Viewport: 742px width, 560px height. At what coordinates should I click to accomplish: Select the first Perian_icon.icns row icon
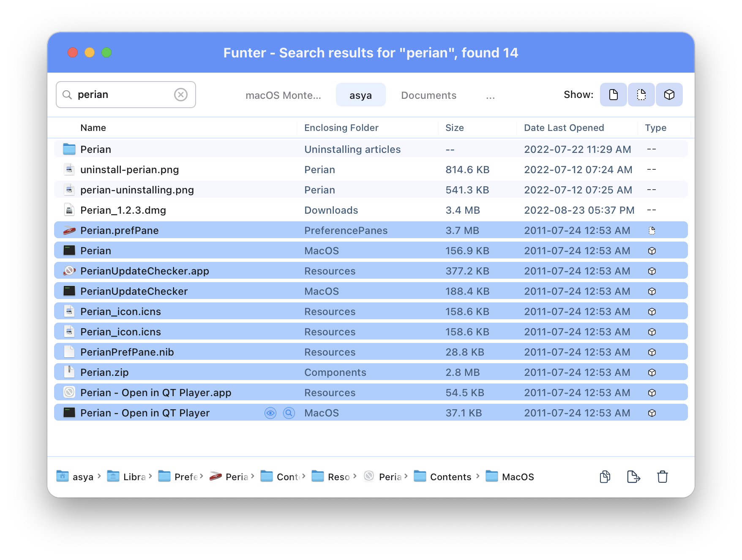point(69,311)
